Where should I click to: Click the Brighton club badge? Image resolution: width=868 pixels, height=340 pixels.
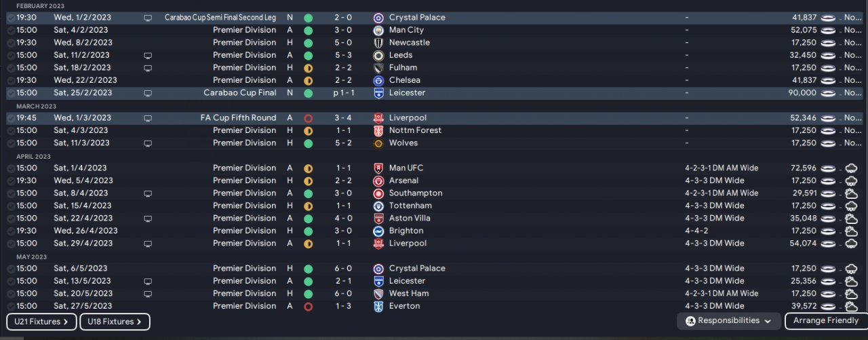click(x=378, y=231)
